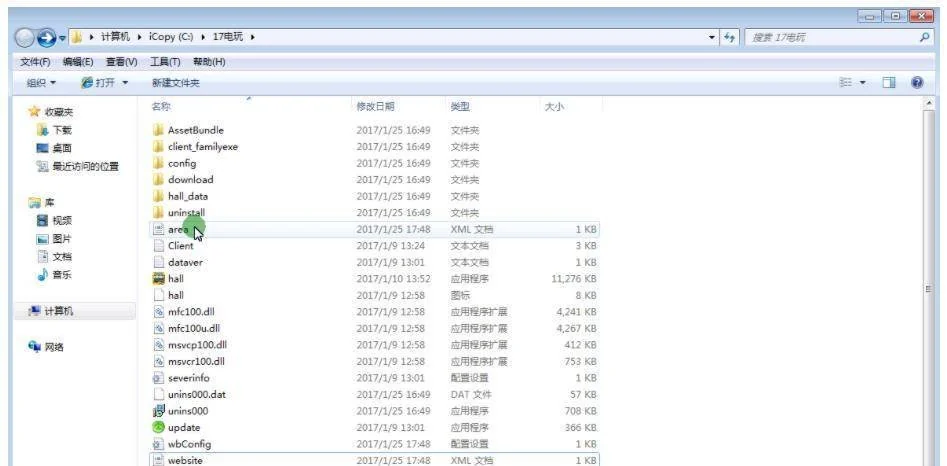
Task: Open 计算机 in the navigation pane
Action: point(58,312)
